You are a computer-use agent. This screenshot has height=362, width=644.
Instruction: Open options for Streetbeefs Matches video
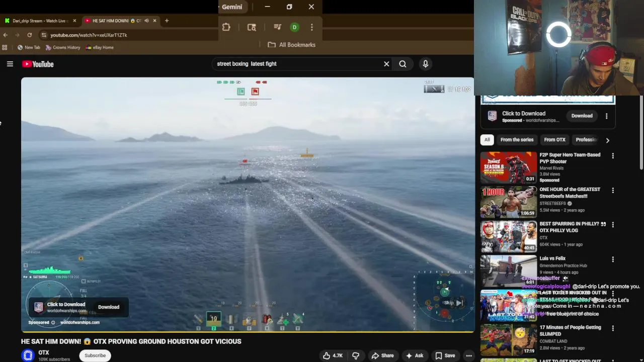(x=613, y=191)
